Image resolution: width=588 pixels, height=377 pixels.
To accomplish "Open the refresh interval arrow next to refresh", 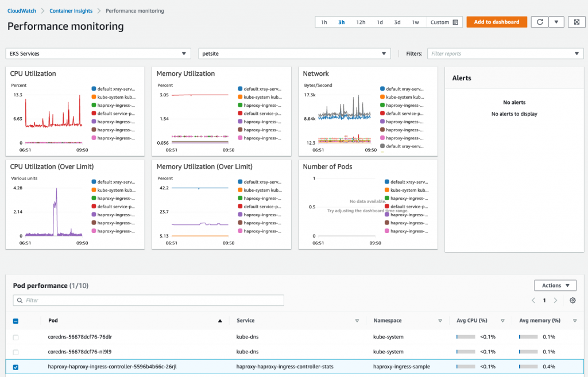I will pyautogui.click(x=555, y=22).
